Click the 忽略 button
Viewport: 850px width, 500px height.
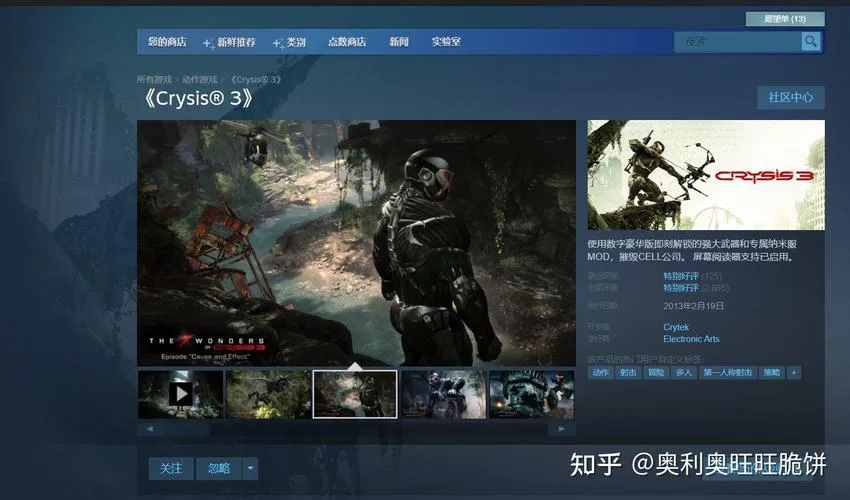coord(219,469)
